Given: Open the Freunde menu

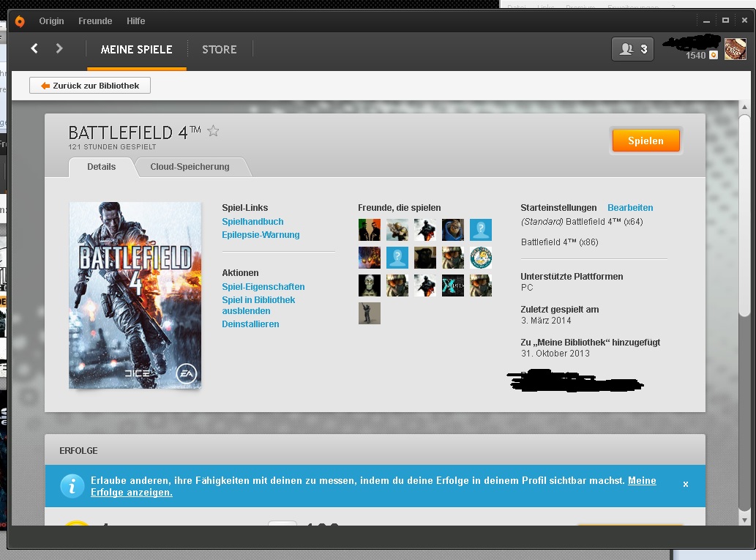Looking at the screenshot, I should tap(95, 21).
